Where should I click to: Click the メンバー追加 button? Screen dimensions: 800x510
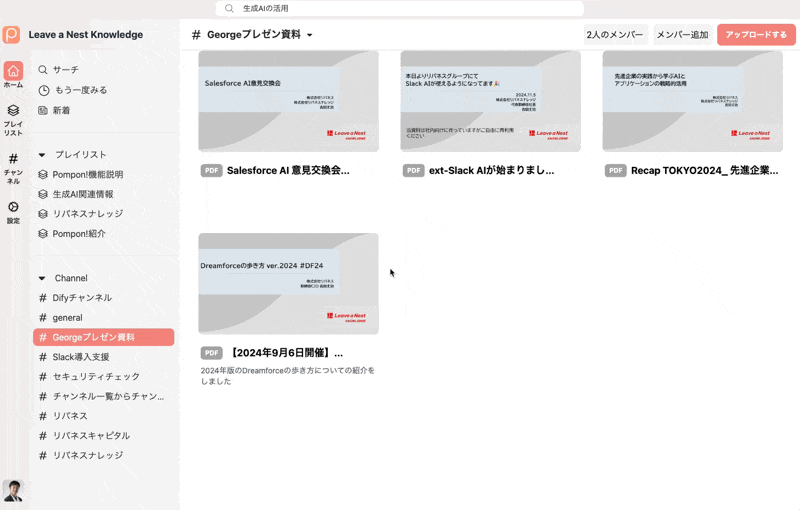[x=681, y=35]
